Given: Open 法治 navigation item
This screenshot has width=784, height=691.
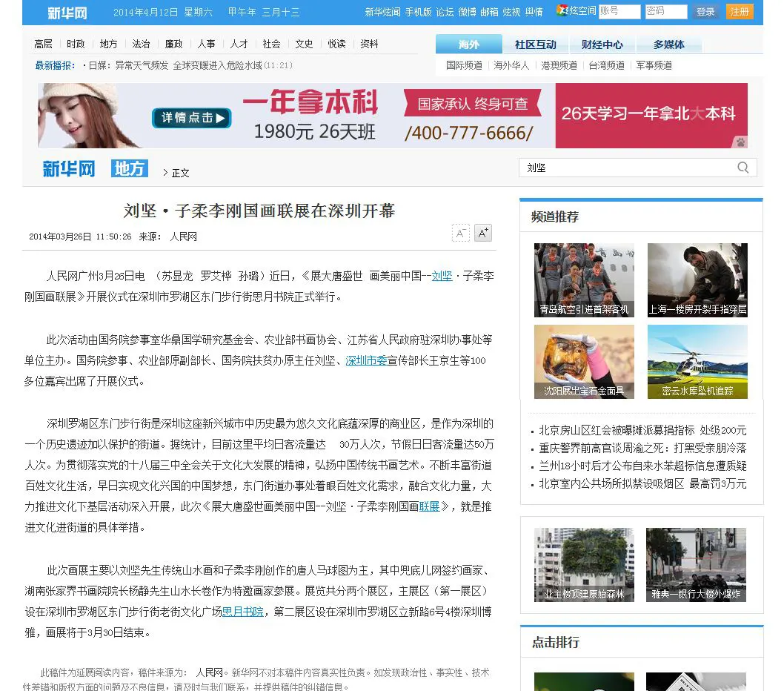Looking at the screenshot, I should coord(141,44).
